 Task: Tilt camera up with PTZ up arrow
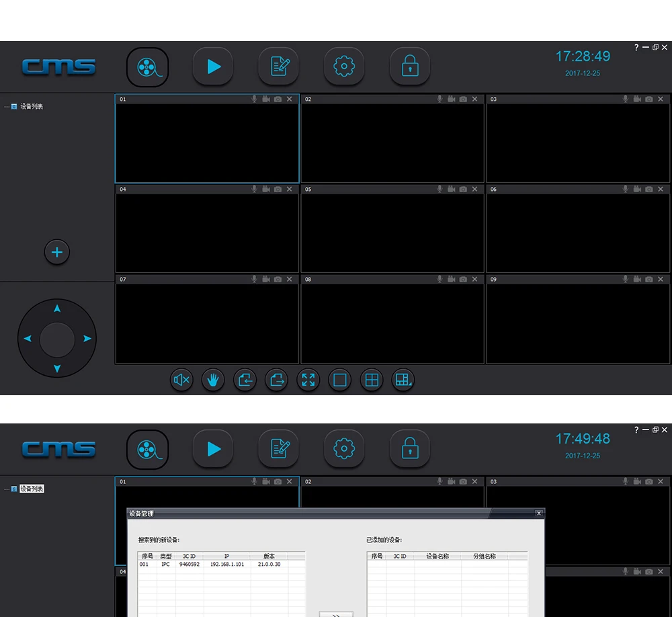tap(57, 308)
